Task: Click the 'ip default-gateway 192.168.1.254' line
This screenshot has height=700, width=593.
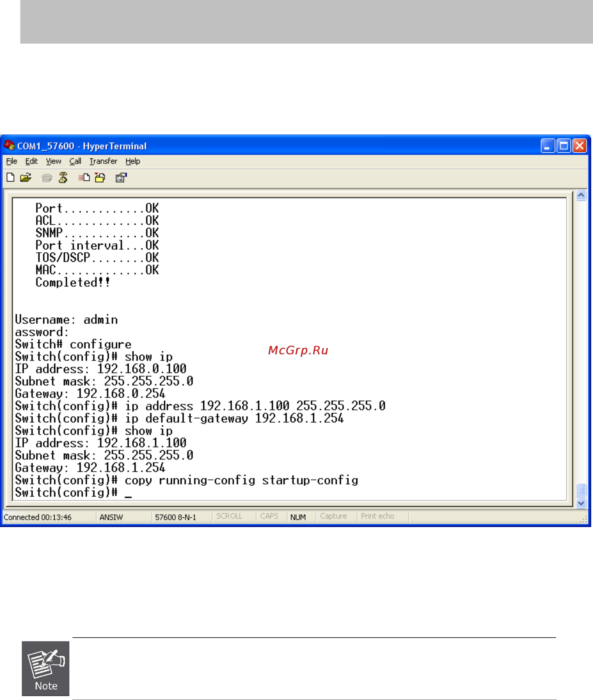Action: click(x=179, y=418)
